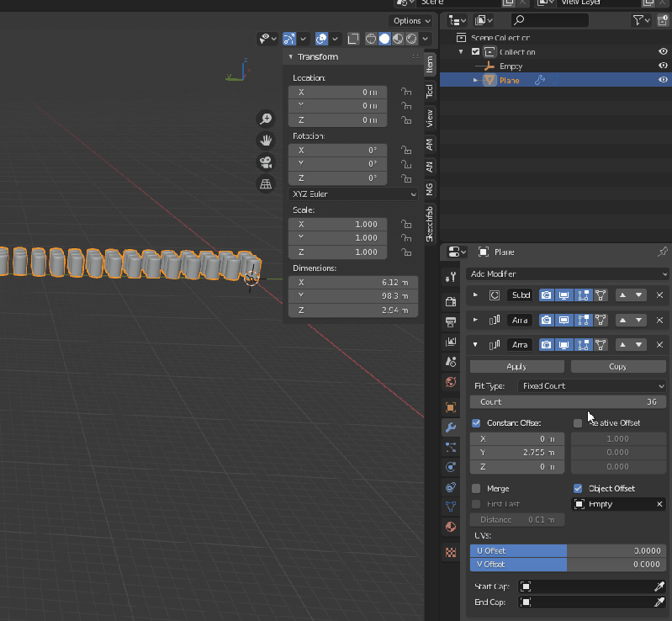Collapse the expanded Array modifier panel

tap(475, 344)
